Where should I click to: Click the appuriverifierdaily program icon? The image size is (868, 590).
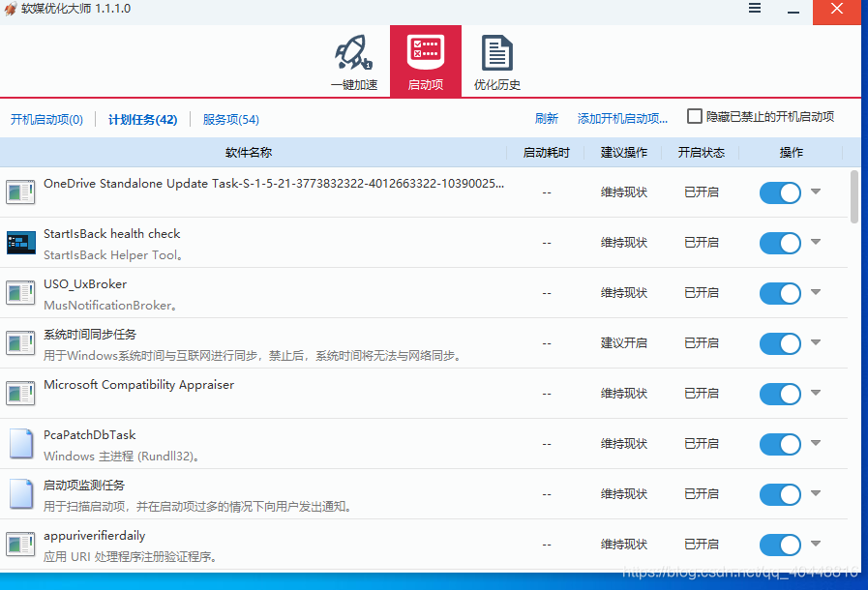[20, 545]
